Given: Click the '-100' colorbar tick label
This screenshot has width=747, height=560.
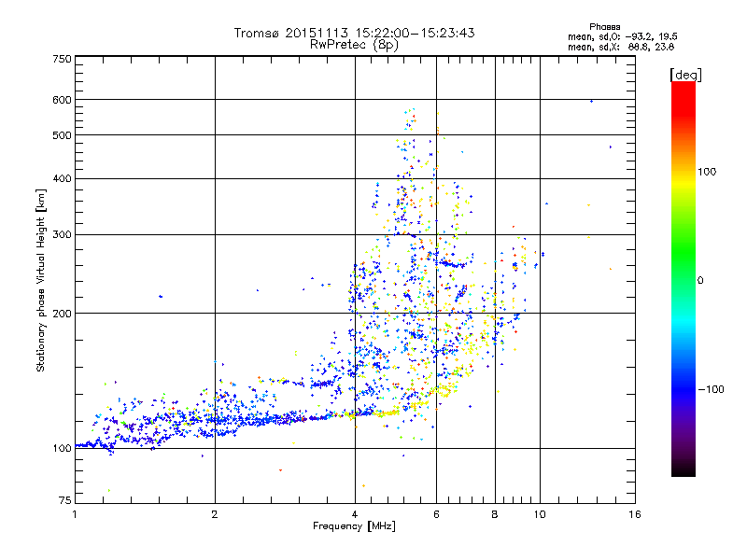Looking at the screenshot, I should click(711, 389).
